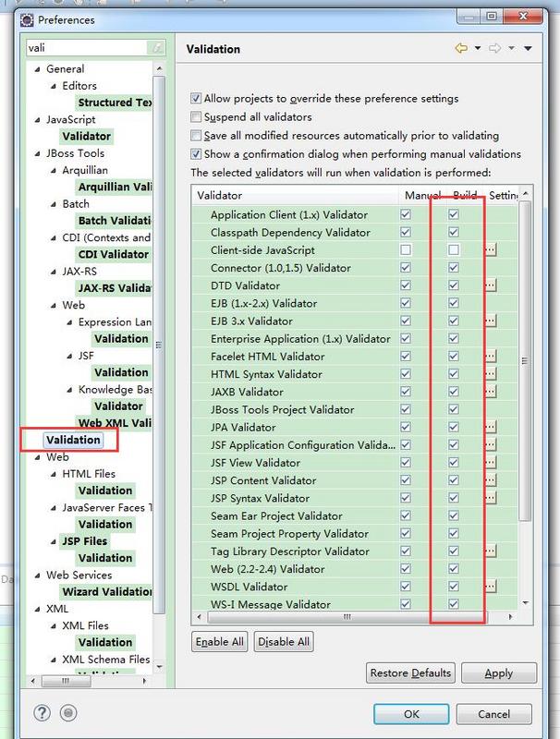Collapse the JavaScript tree node
Viewport: 560px width, 739px height.
click(x=37, y=120)
